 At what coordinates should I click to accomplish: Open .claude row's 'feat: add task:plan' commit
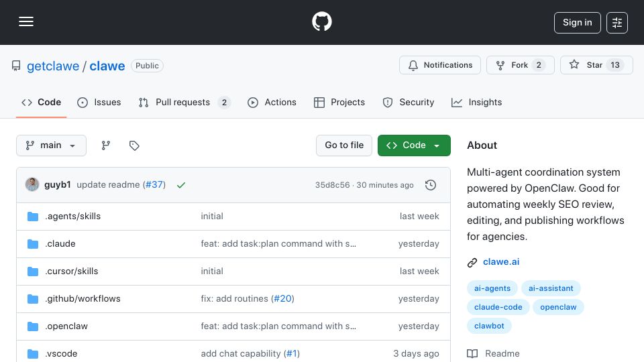[x=278, y=244]
